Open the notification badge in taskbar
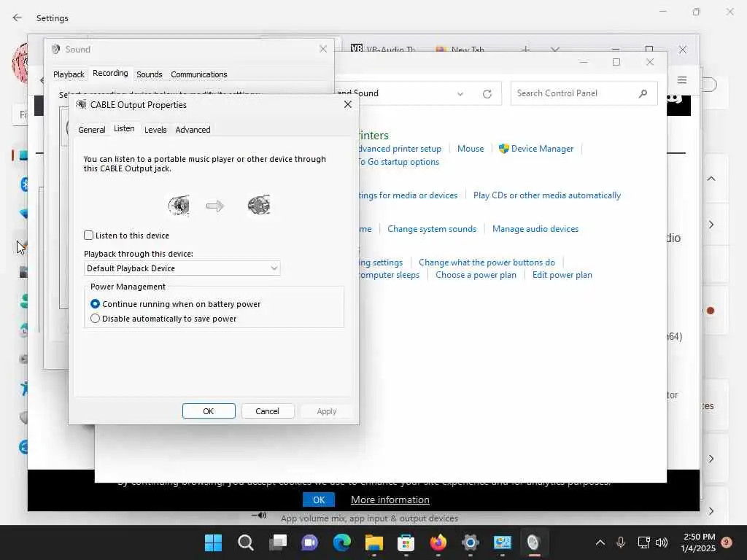 point(727,542)
